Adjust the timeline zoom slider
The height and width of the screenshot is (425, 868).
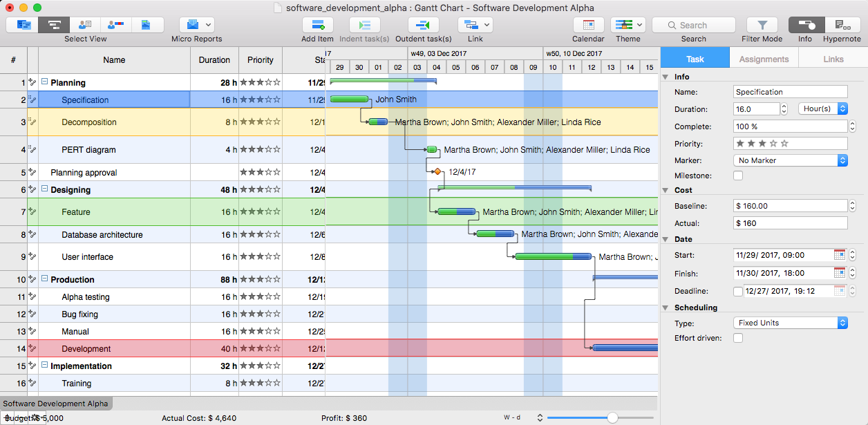pos(612,417)
